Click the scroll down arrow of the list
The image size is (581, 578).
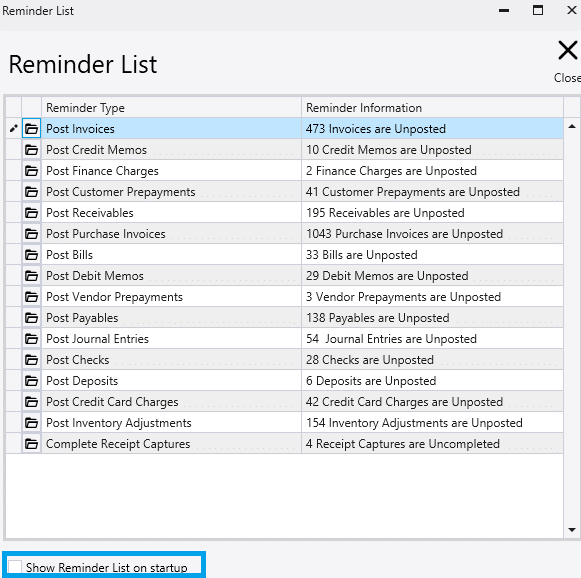click(x=572, y=530)
